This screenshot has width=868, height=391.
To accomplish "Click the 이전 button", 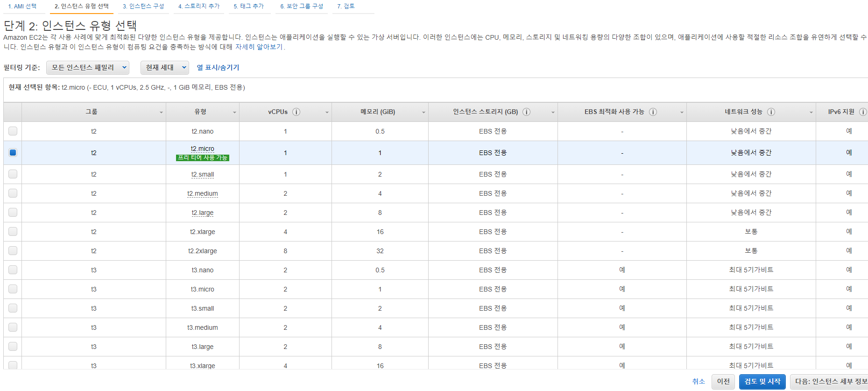I will 723,381.
